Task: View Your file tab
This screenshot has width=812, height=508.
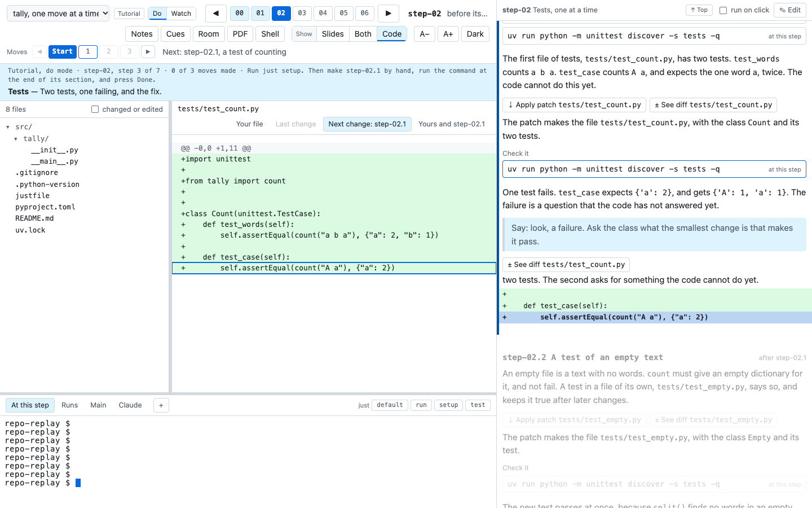Action: pyautogui.click(x=250, y=124)
